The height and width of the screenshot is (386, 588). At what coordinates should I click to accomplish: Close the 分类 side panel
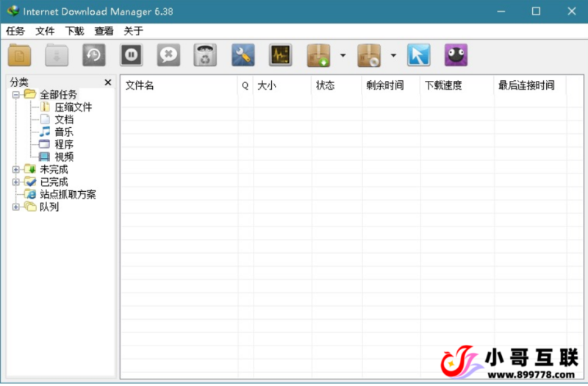[108, 82]
